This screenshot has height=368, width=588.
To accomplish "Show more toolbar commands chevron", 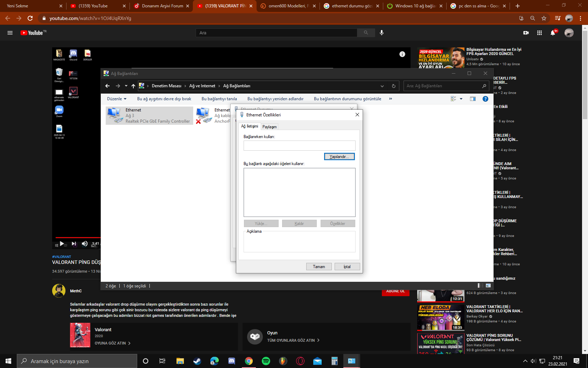I will [390, 99].
